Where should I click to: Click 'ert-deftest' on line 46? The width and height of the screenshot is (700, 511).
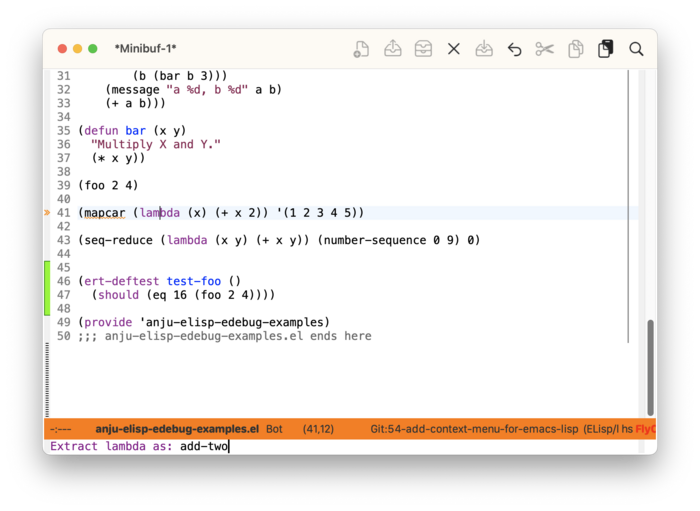point(121,281)
